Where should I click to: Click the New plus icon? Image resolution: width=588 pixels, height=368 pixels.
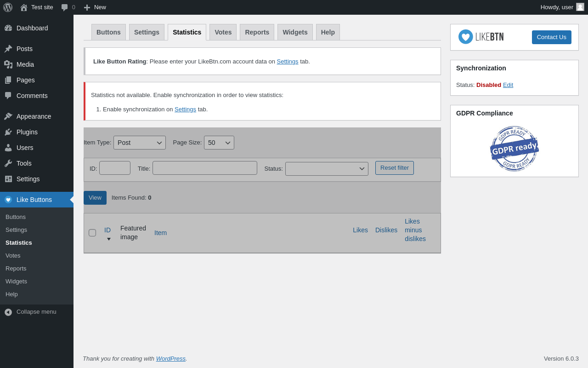point(87,7)
